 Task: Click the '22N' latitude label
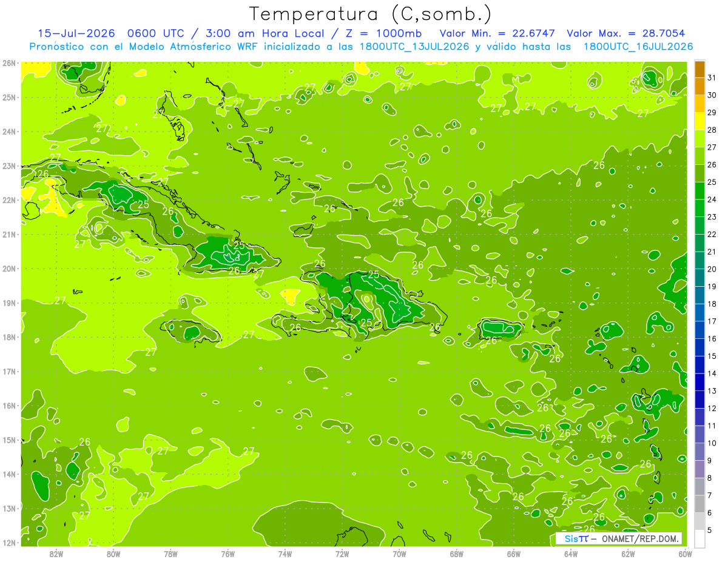pos(9,200)
